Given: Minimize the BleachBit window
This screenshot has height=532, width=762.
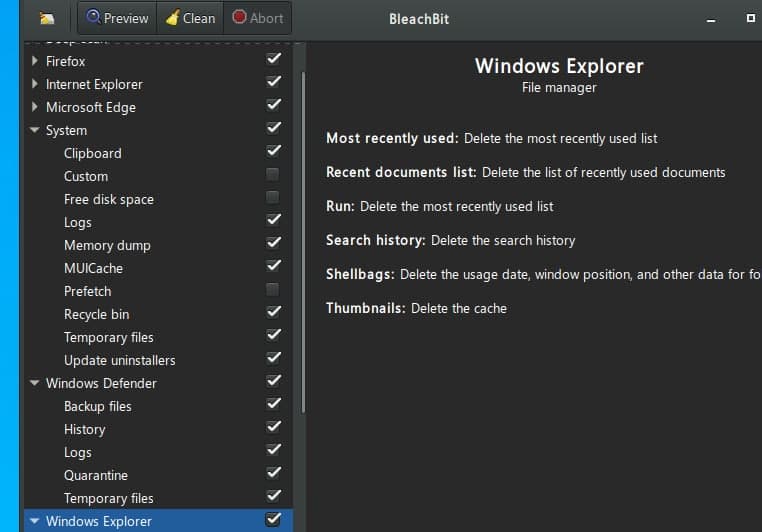Looking at the screenshot, I should pos(710,19).
